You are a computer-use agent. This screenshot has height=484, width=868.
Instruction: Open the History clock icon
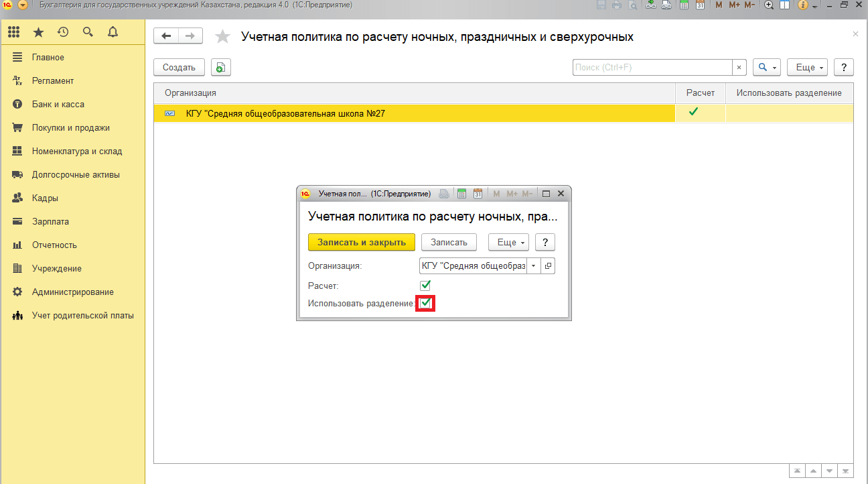click(63, 32)
